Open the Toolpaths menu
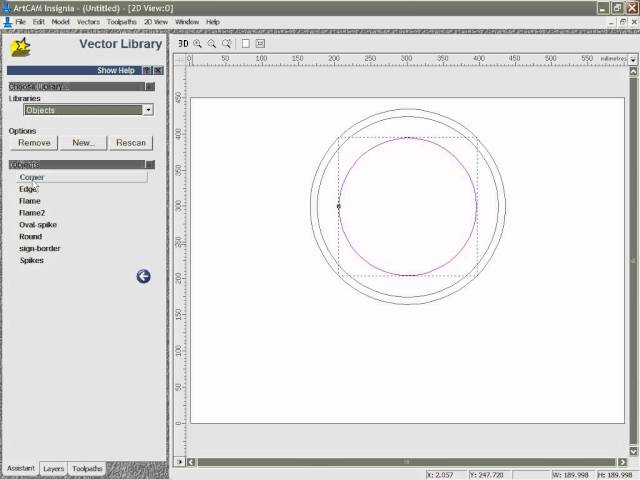 [x=122, y=22]
